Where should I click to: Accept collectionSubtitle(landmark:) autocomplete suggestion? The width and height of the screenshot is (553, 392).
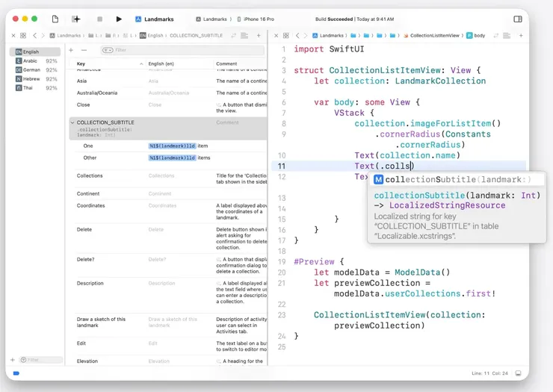[457, 180]
